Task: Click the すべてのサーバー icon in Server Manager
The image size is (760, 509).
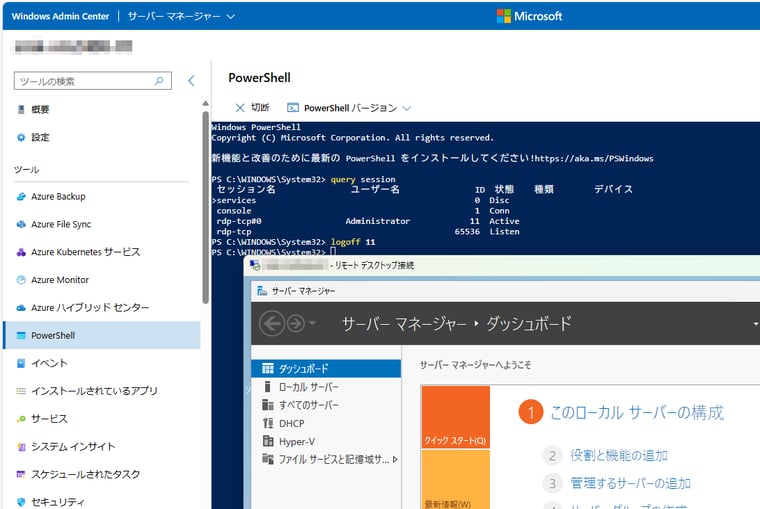Action: click(x=268, y=405)
